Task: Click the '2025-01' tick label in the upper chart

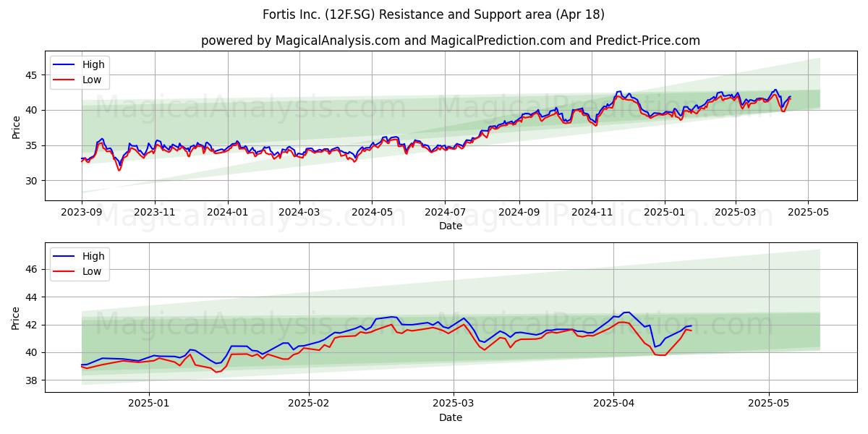Action: [x=664, y=212]
